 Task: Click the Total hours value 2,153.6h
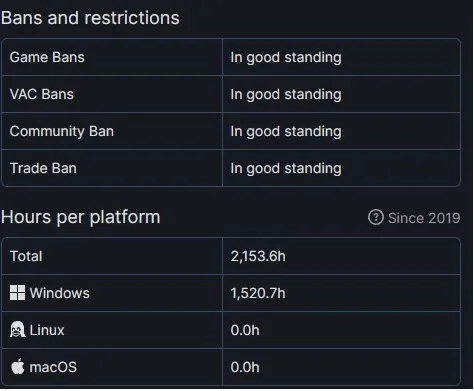[258, 256]
